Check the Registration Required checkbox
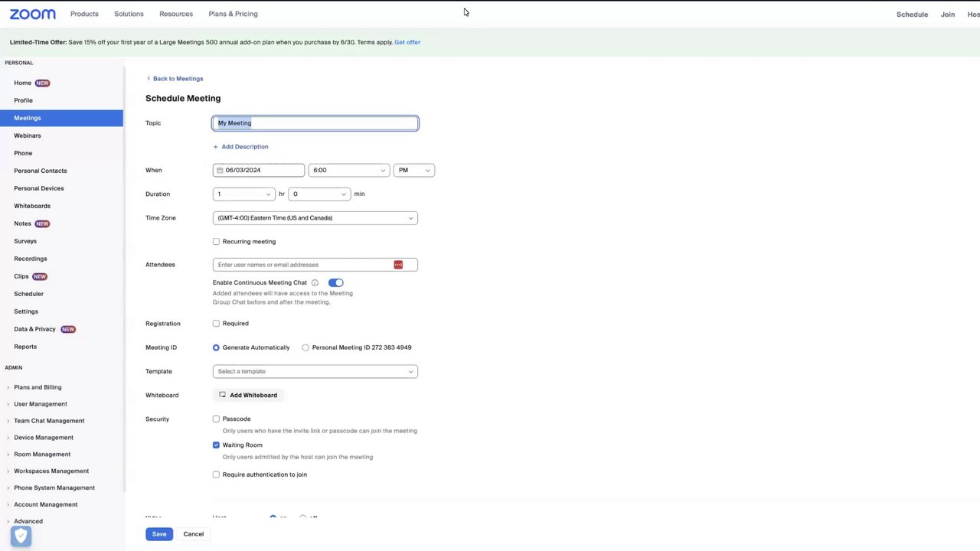980x551 pixels. click(216, 324)
